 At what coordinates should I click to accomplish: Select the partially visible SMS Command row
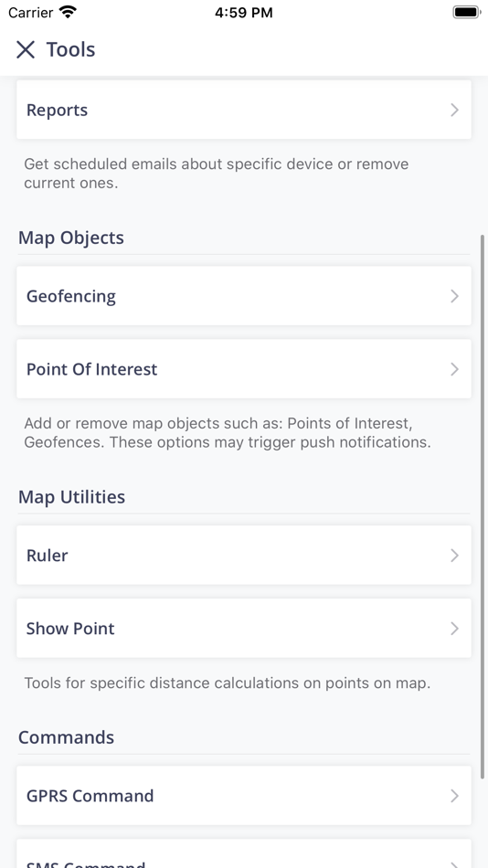click(x=244, y=853)
